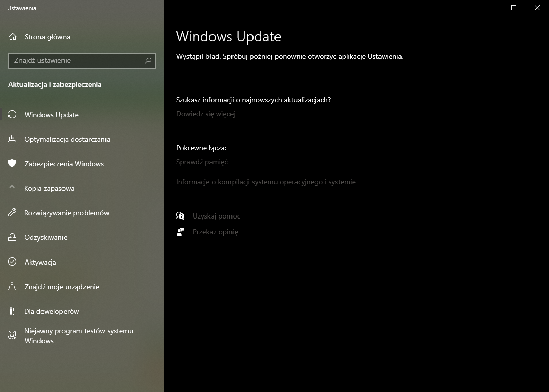
Task: Click the Windows Update sync arrows icon
Action: pos(12,114)
